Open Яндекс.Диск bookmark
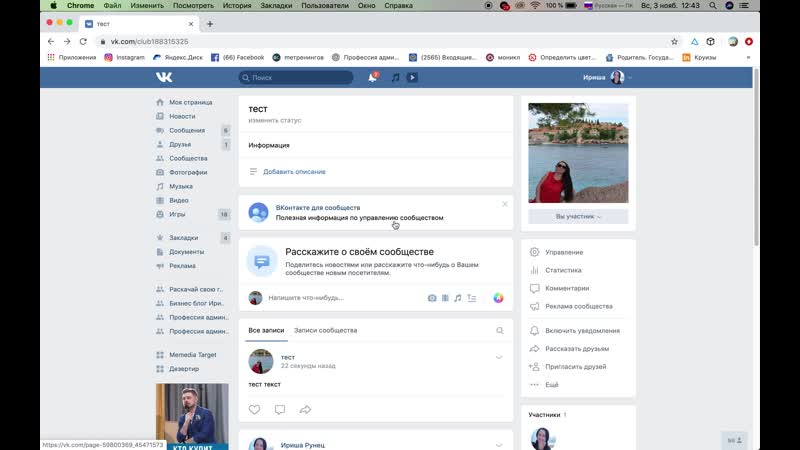 point(178,58)
